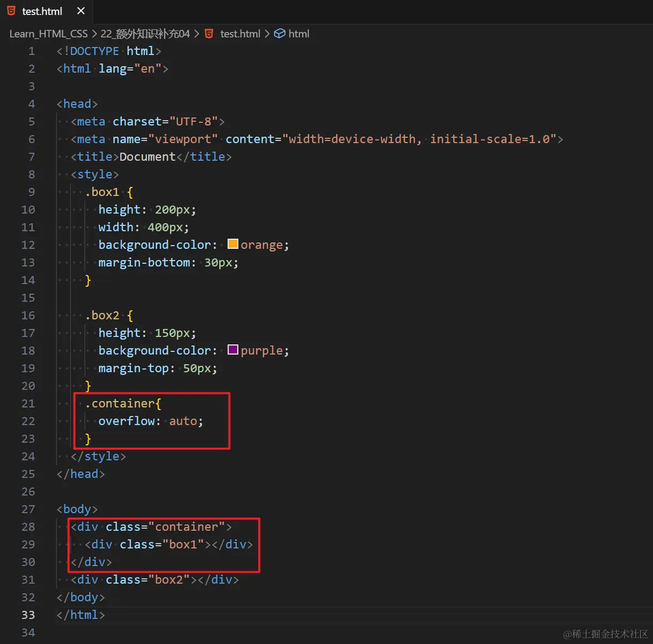Click the closing html tag on line 33
The width and height of the screenshot is (653, 644).
point(81,615)
